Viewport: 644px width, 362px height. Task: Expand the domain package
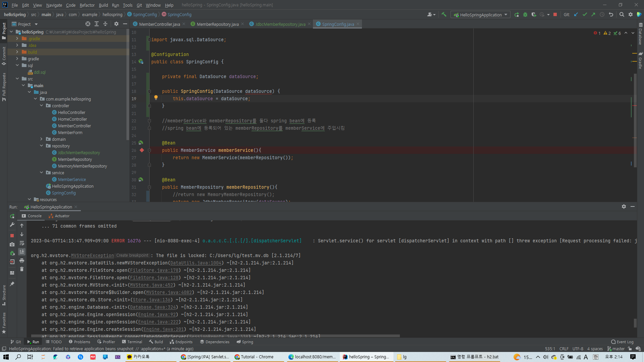(x=42, y=139)
